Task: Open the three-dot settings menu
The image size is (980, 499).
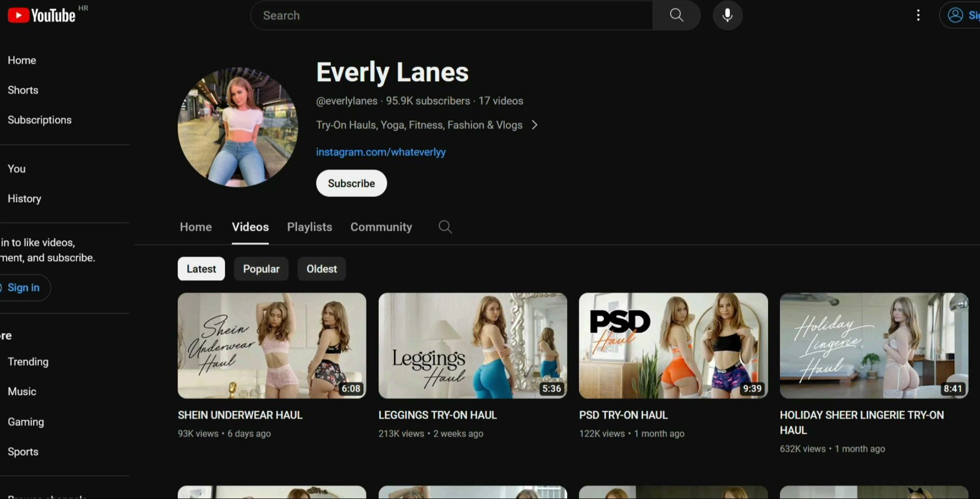Action: click(918, 15)
